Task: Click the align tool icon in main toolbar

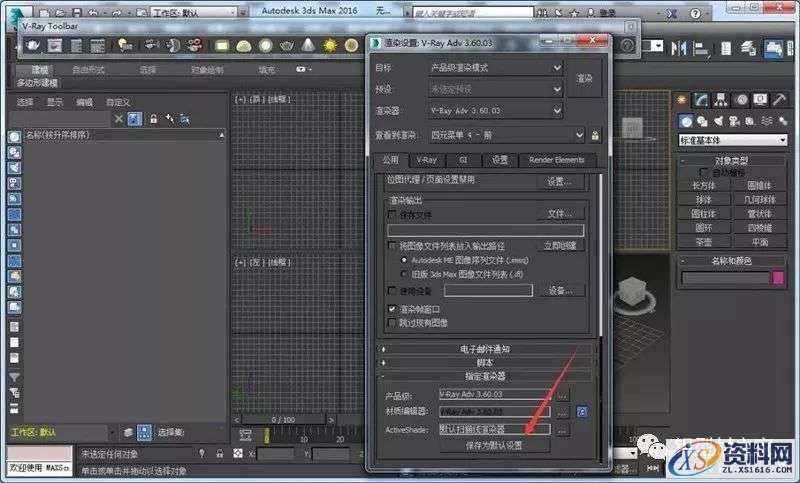Action: [702, 49]
